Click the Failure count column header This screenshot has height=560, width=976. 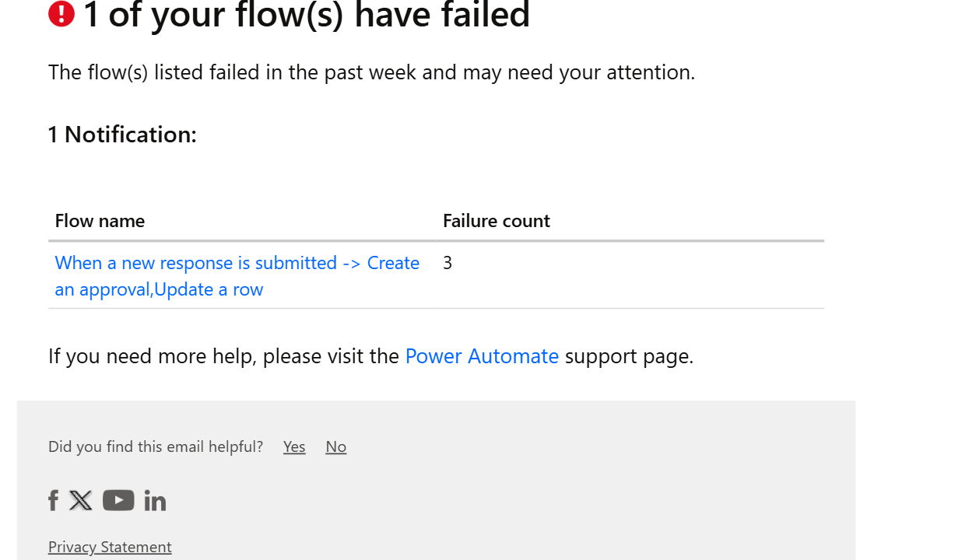496,221
